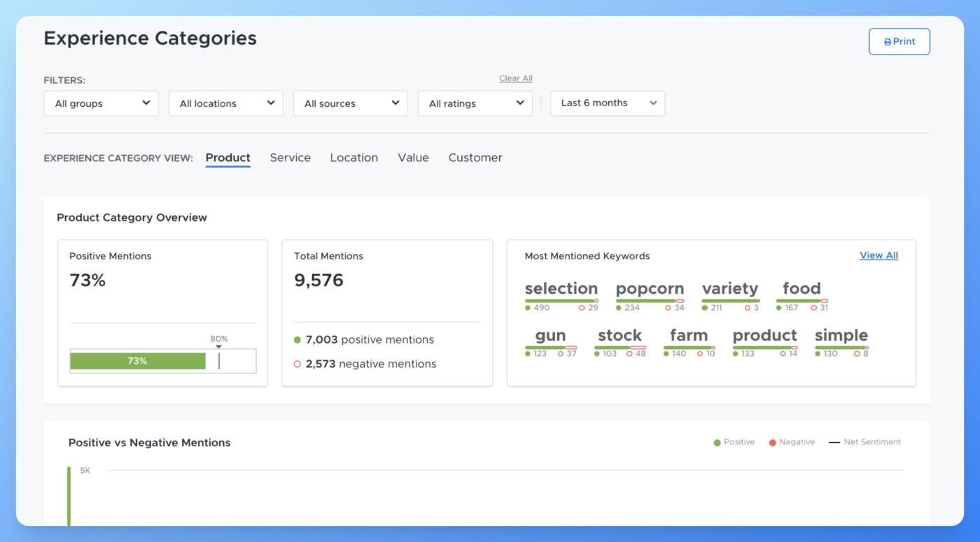Click the View All link for keywords

878,255
